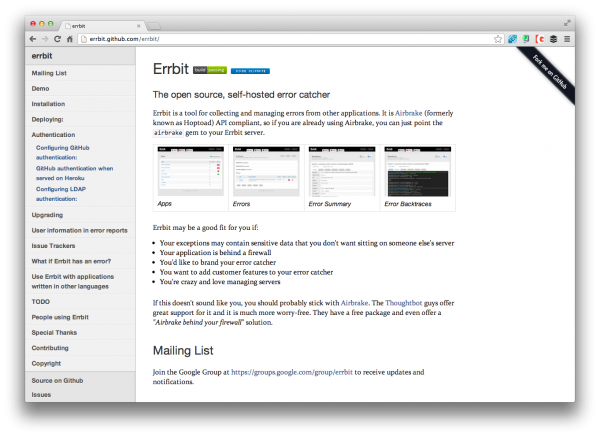Open the groups.google.com/group/errbit link
Screen dimensions: 600x437
pos(292,372)
